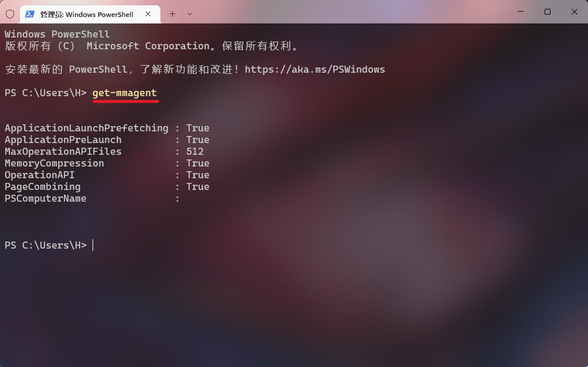This screenshot has width=588, height=367.
Task: Open the https://aka.ms/PSWindows link
Action: (x=314, y=69)
